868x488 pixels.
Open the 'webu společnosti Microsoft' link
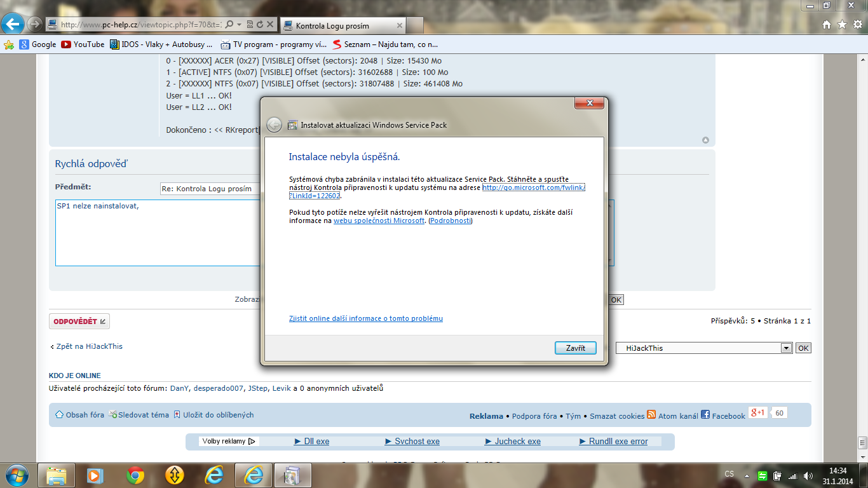(379, 220)
